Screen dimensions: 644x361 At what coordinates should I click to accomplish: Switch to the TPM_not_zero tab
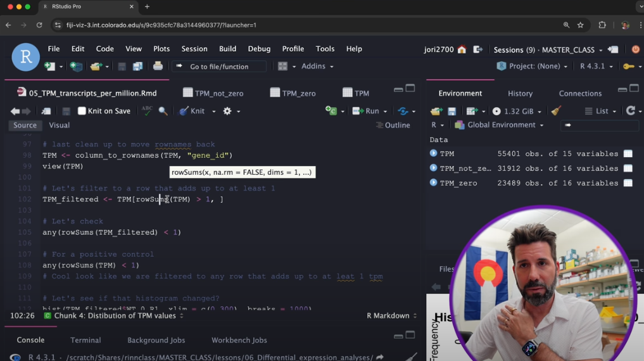pos(213,93)
